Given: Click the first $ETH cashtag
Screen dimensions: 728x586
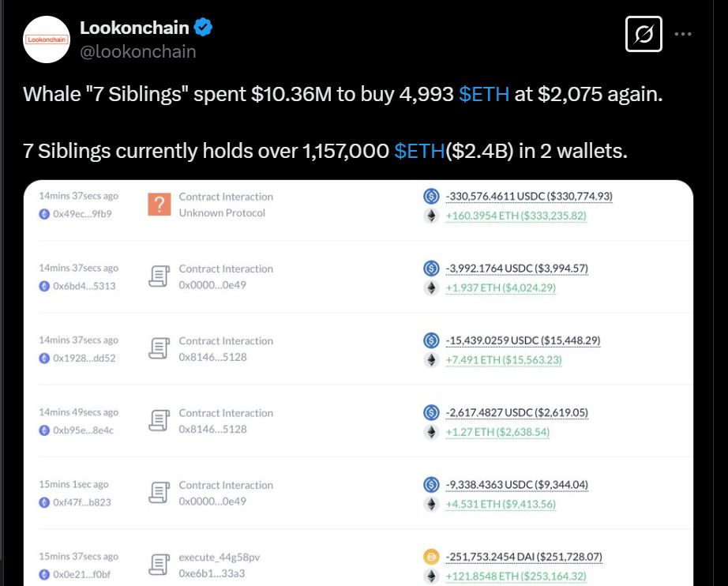Looking at the screenshot, I should [484, 94].
